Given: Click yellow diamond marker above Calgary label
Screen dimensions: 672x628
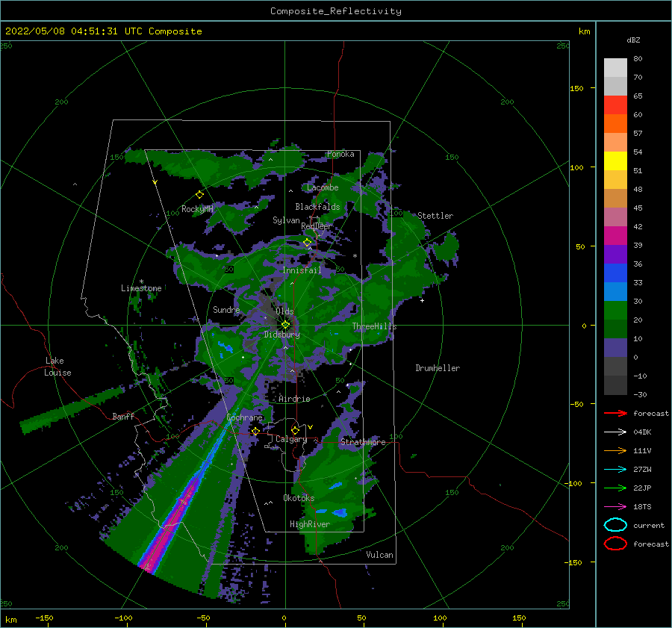Looking at the screenshot, I should 295,430.
